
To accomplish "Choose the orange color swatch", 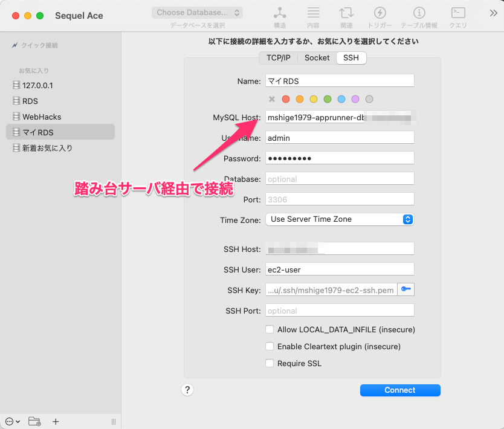I will [300, 99].
